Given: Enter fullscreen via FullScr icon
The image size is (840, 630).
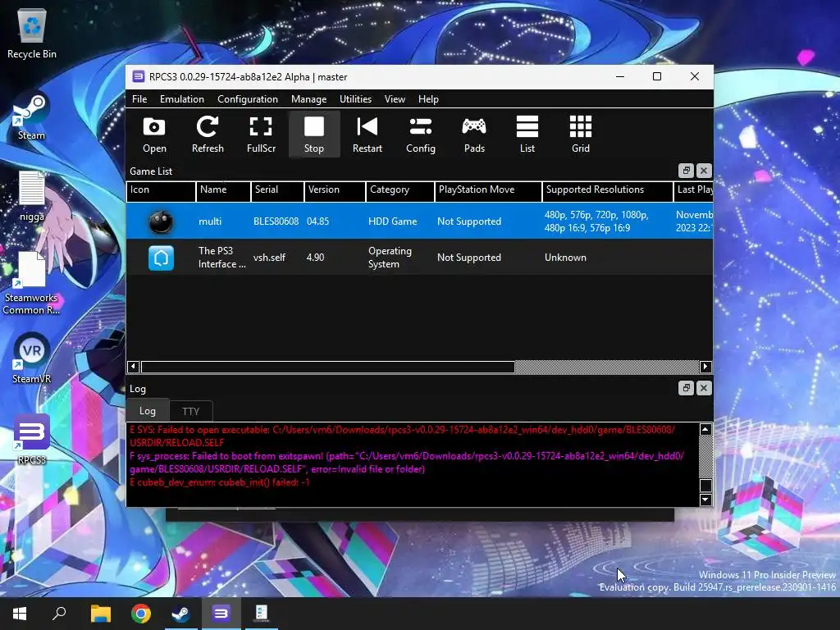Looking at the screenshot, I should (261, 134).
